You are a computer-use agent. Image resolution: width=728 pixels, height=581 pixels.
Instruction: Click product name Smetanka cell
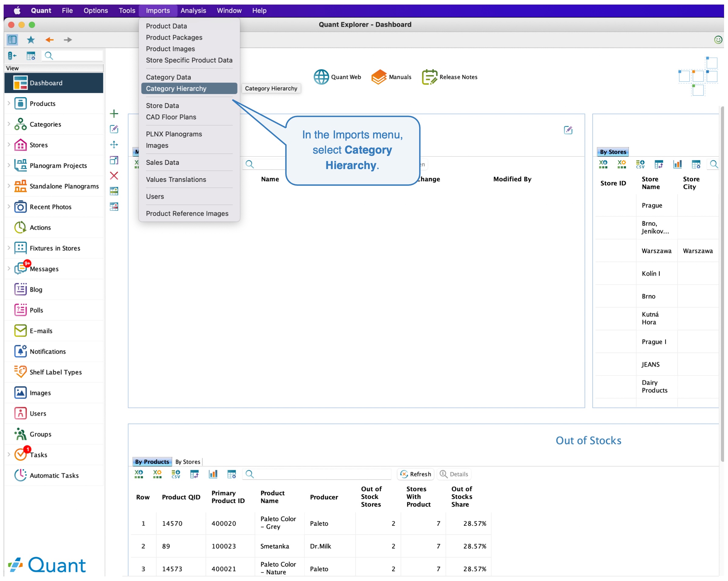pos(280,546)
